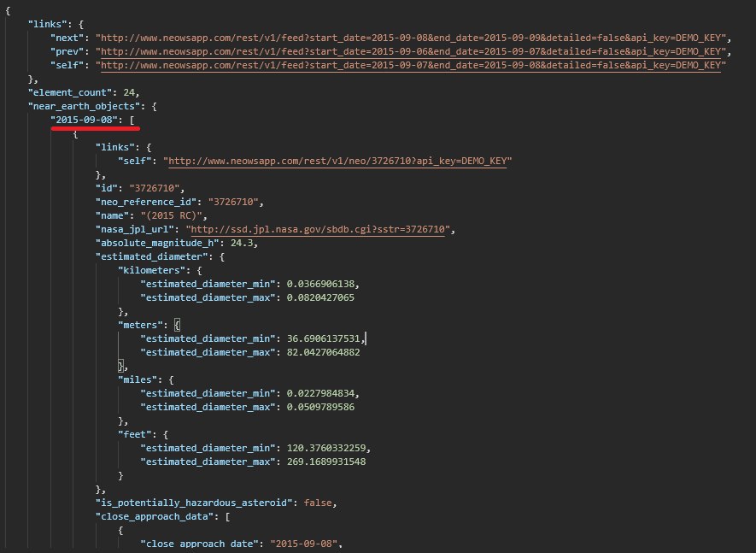The image size is (756, 553).
Task: Click the highlighted closing brace of meters block
Action: click(x=120, y=366)
